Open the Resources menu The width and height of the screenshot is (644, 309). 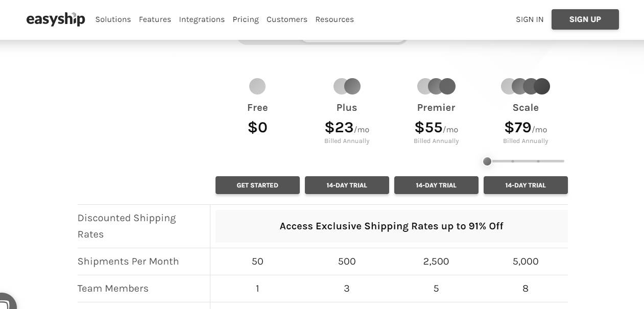click(x=335, y=19)
